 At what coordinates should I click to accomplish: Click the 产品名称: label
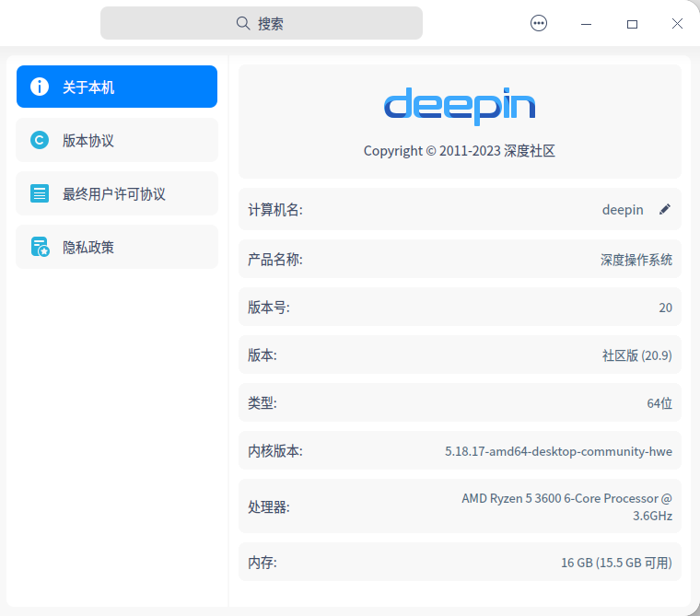275,260
